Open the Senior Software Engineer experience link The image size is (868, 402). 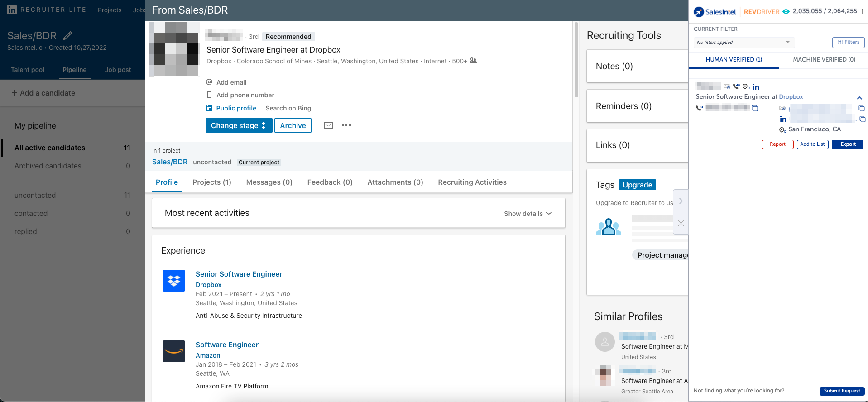coord(239,274)
